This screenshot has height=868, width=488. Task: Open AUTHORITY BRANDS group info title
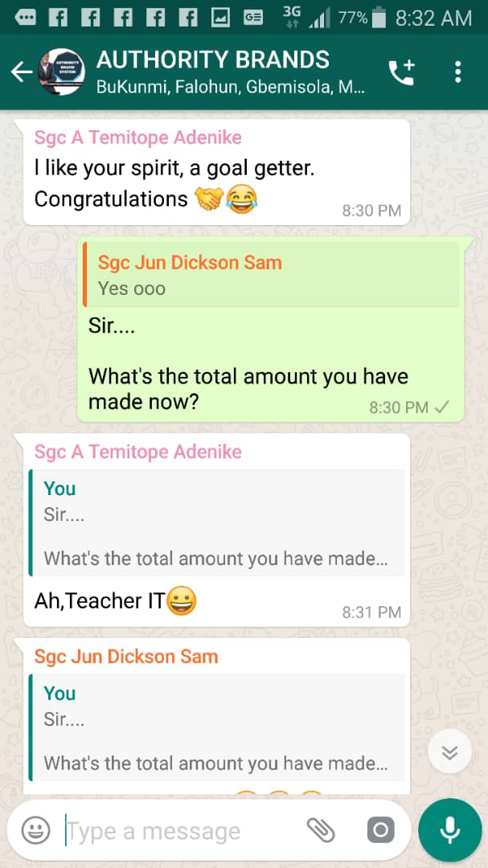[x=213, y=59]
